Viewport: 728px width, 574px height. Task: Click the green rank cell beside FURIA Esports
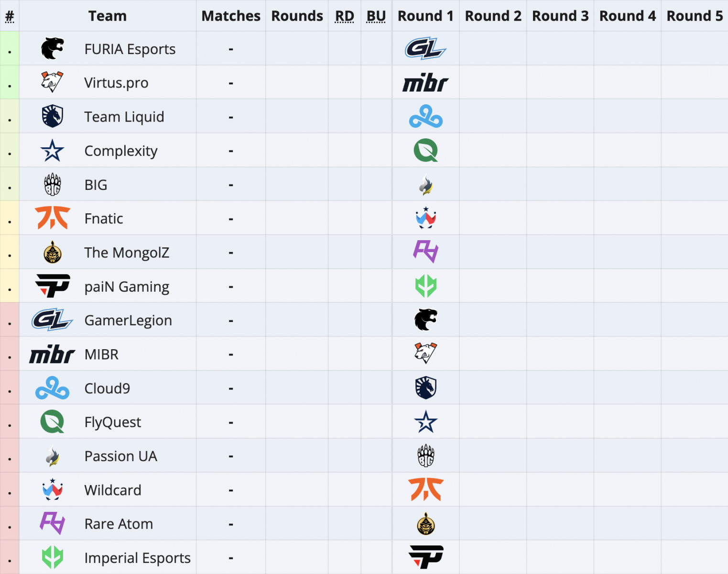click(10, 48)
